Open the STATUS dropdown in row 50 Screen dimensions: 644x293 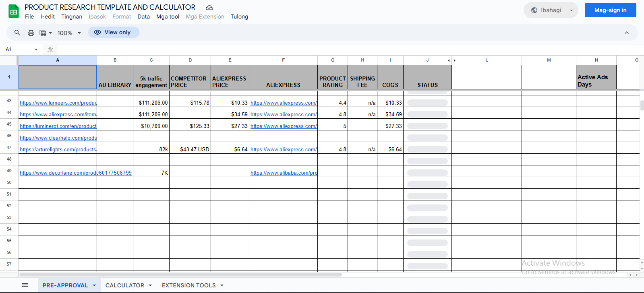(427, 184)
